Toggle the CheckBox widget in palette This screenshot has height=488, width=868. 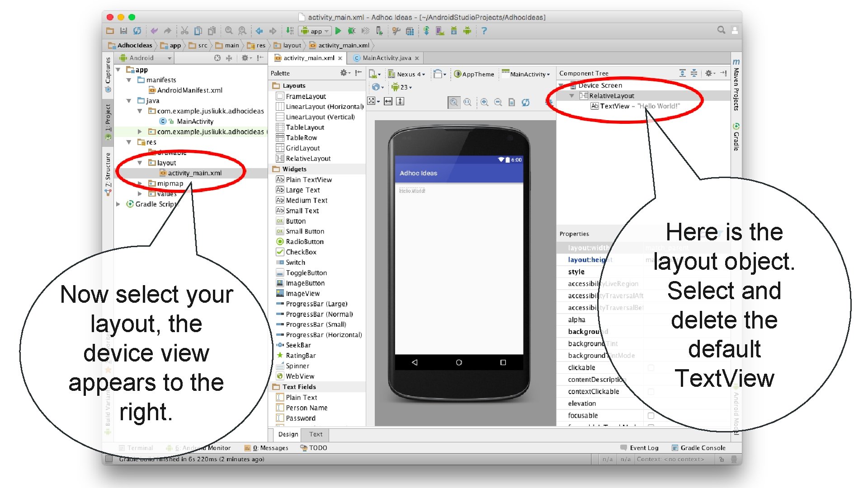coord(301,251)
